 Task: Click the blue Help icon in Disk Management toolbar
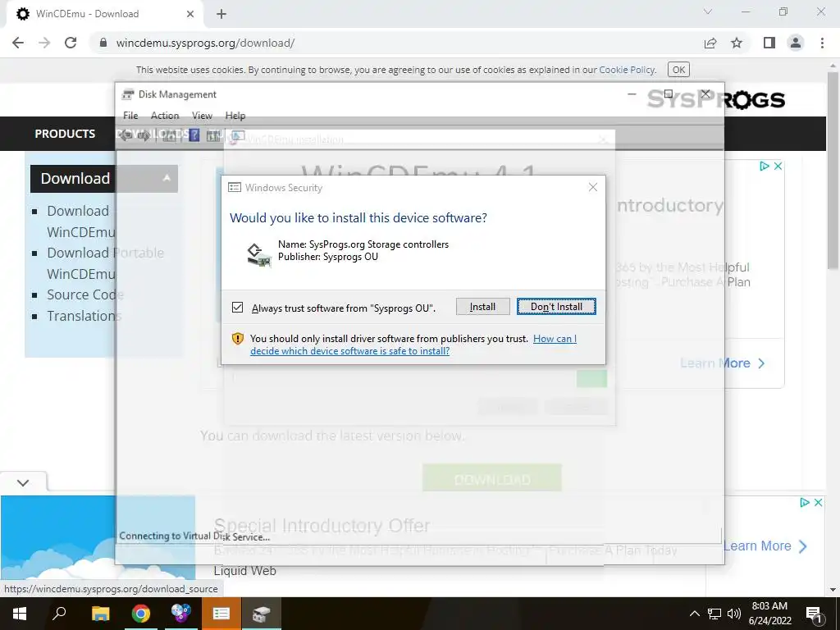[x=194, y=135]
